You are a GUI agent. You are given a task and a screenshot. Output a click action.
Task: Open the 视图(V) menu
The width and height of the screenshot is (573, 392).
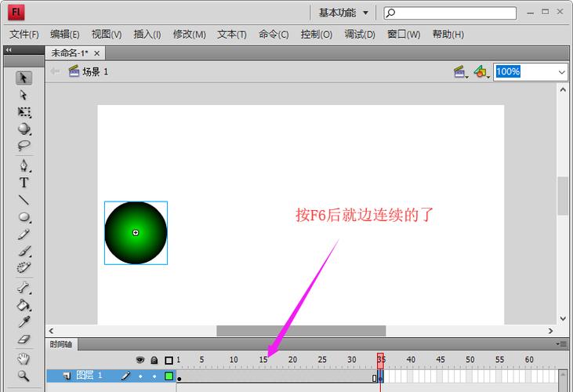point(107,34)
